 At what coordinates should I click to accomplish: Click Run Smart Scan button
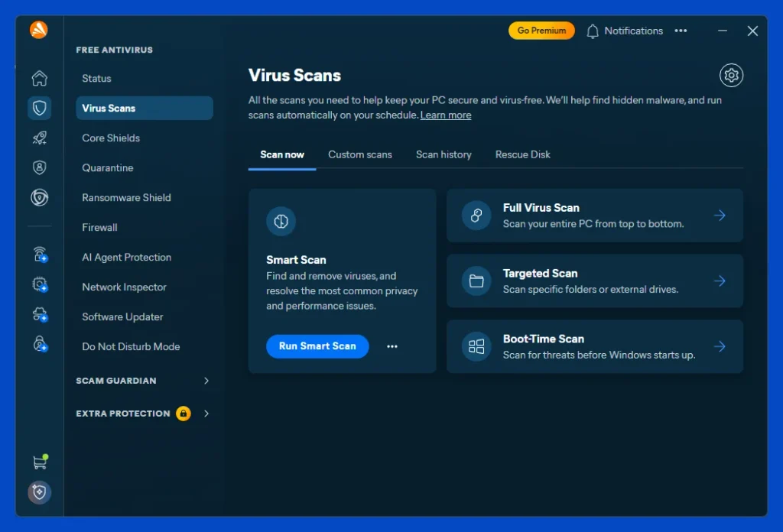pos(317,346)
